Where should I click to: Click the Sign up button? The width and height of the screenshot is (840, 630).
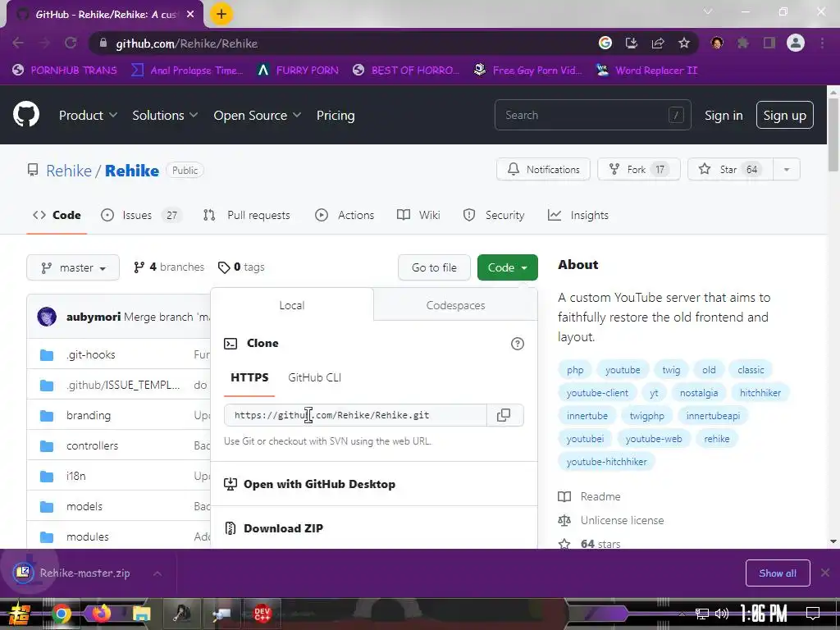click(x=784, y=115)
